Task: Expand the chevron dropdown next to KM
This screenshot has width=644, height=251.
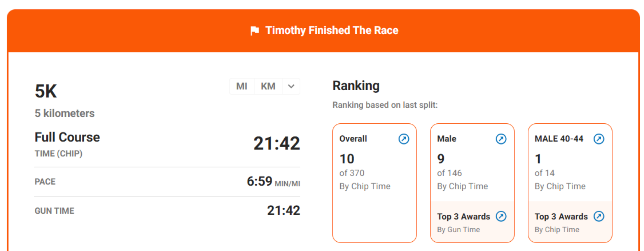Action: coord(291,86)
